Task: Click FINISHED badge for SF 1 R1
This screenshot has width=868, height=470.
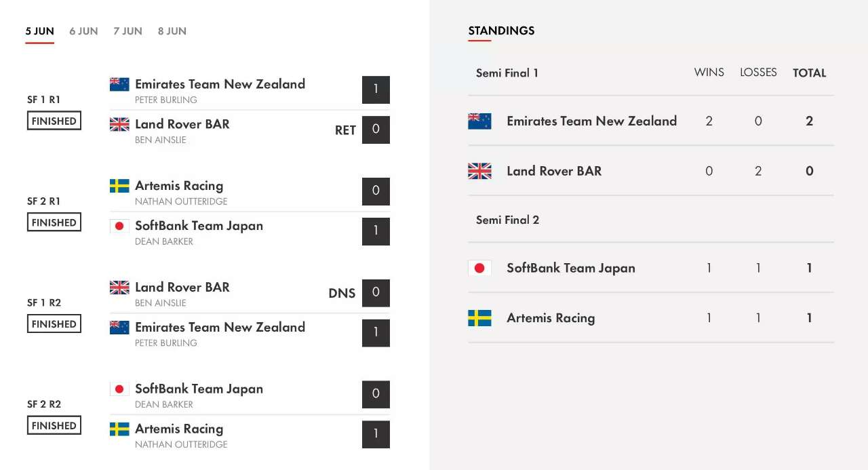Action: (54, 121)
